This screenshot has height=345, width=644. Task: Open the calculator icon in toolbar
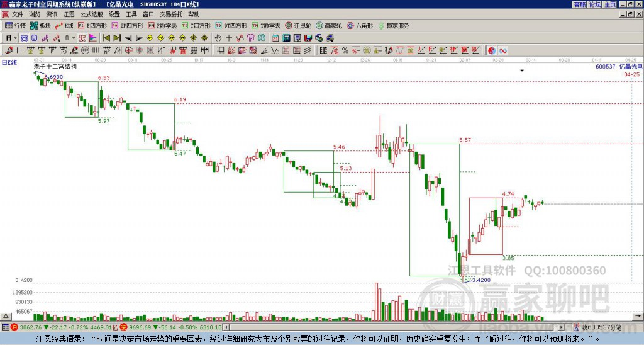(286, 38)
